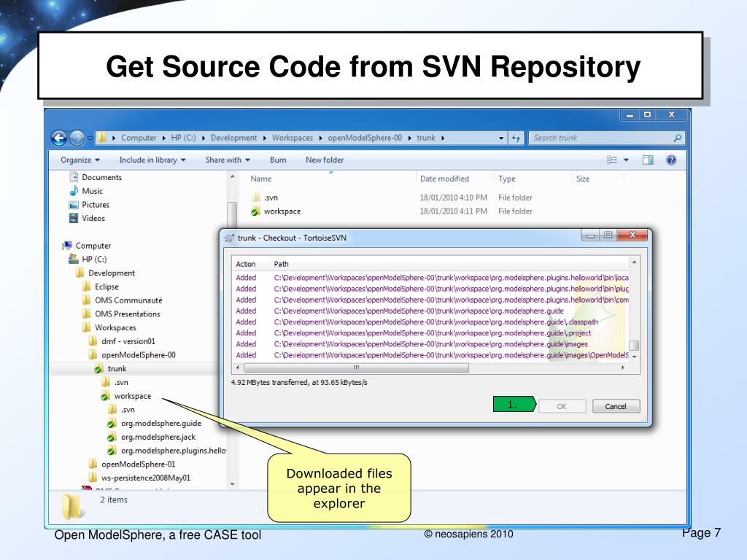Select Workspaces in the address breadcrumb

(x=292, y=138)
